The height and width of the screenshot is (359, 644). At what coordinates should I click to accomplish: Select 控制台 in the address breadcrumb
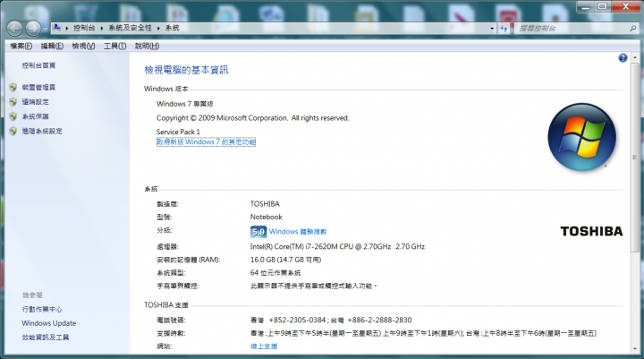click(84, 28)
